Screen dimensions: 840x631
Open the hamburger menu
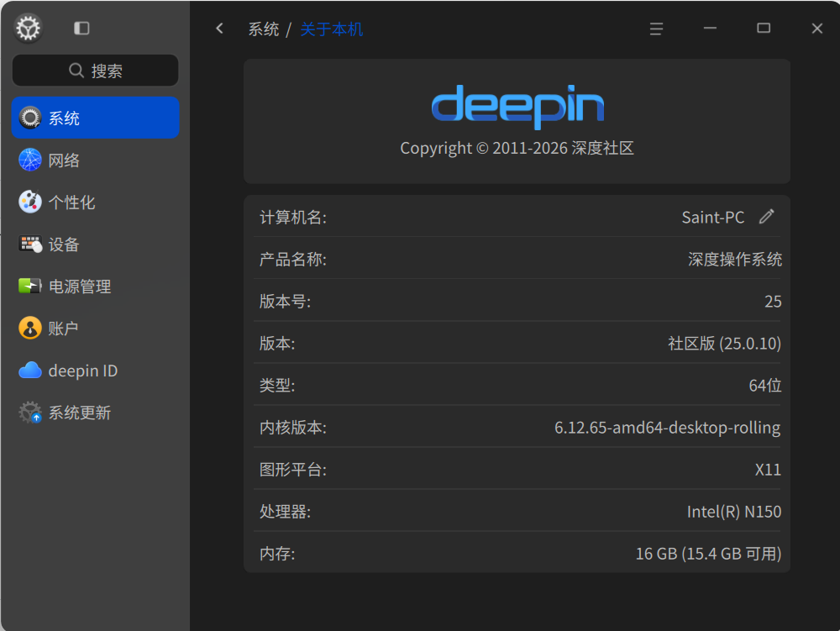click(x=656, y=28)
